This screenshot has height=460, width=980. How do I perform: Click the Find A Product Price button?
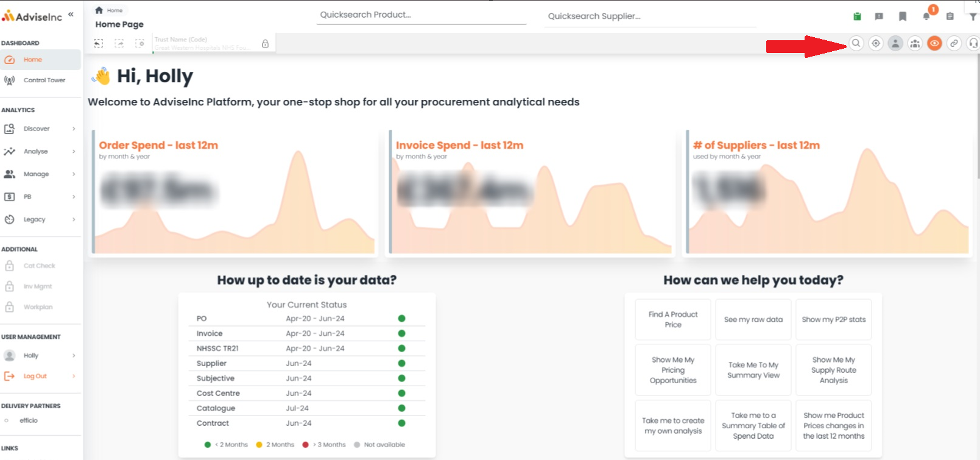coord(673,319)
